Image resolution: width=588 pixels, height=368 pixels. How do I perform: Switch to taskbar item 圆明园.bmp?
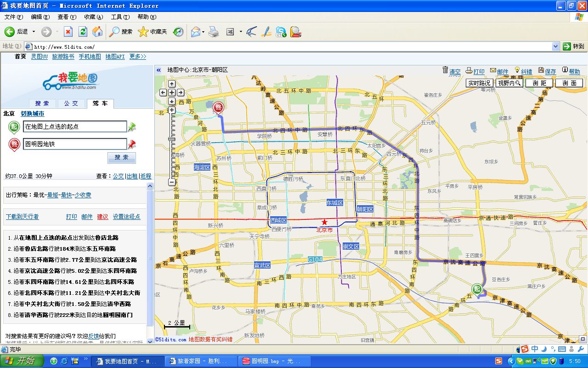coord(275,361)
